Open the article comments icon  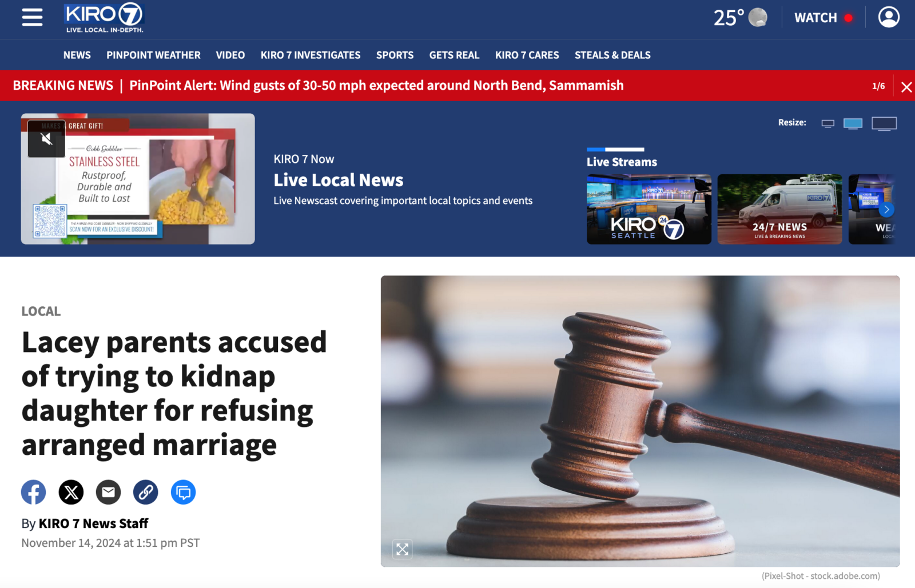[x=184, y=492]
